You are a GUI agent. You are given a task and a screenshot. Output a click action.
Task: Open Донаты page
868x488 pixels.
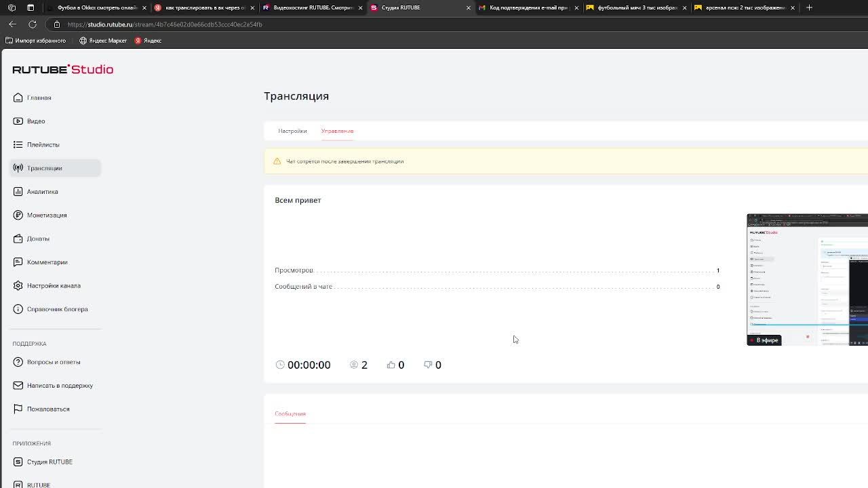[x=38, y=239]
